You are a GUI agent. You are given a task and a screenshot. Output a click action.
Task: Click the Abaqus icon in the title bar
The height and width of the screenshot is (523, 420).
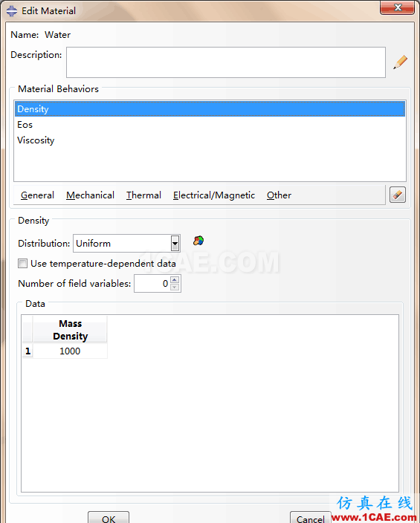click(12, 10)
